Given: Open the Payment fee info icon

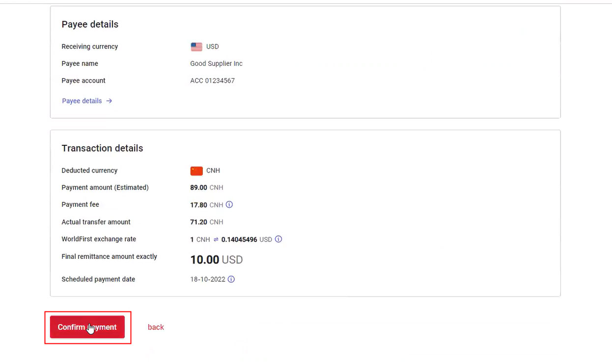Looking at the screenshot, I should 229,205.
